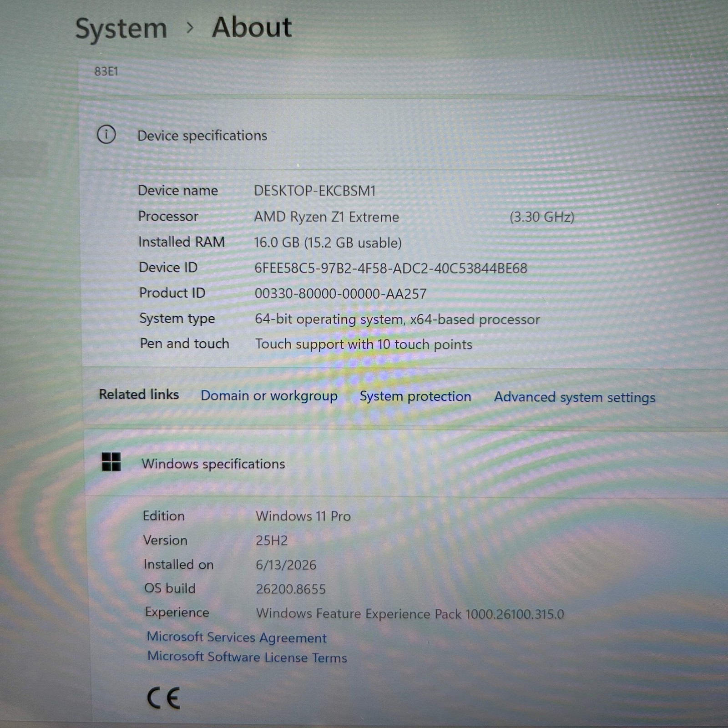Select processor value AMD Ryzen Z1 Extreme
This screenshot has width=728, height=728.
point(326,217)
